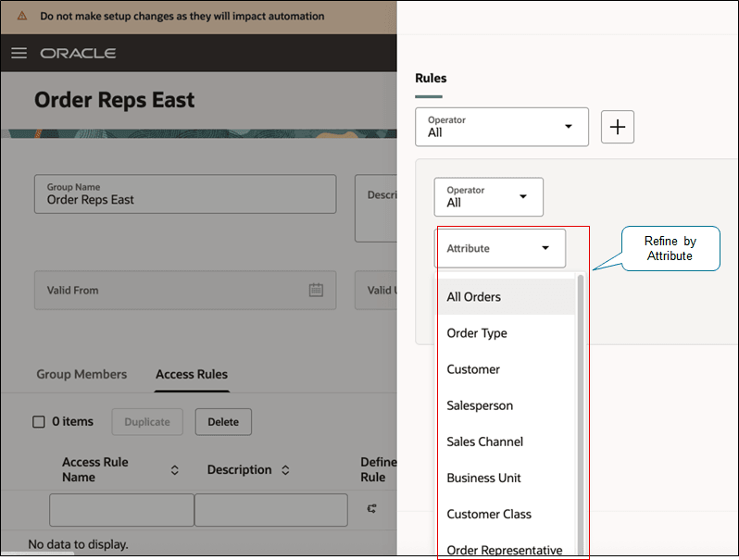Viewport: 739px width, 560px height.
Task: Tick the 0 items select-all checkbox
Action: 39,421
